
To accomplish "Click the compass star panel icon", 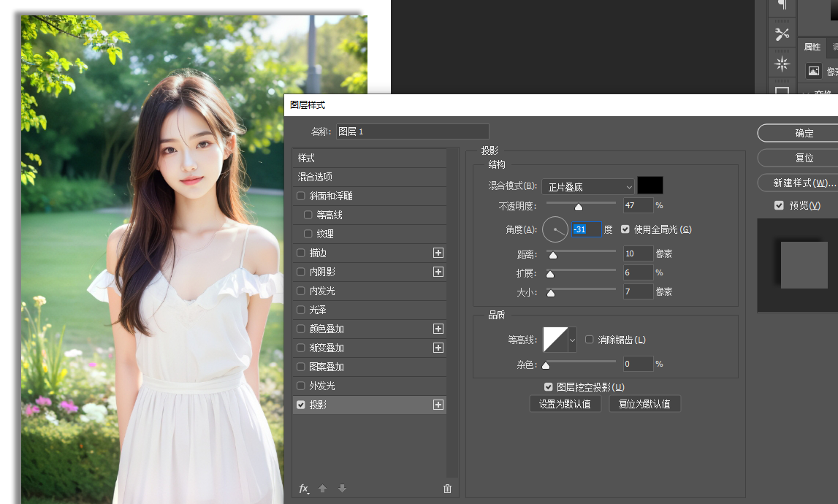I will click(782, 64).
